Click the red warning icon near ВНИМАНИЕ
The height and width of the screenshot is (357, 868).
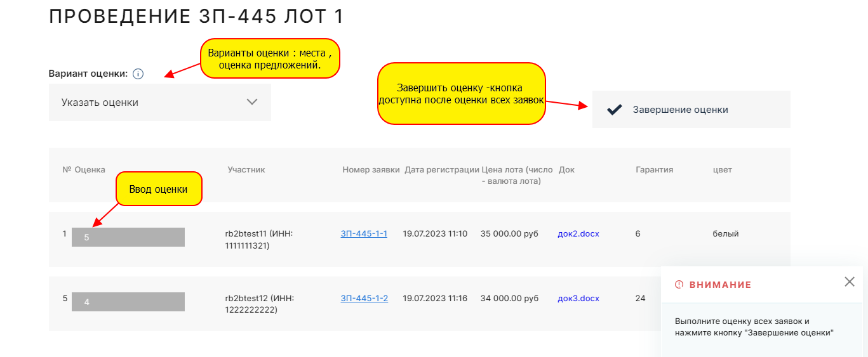(x=679, y=285)
